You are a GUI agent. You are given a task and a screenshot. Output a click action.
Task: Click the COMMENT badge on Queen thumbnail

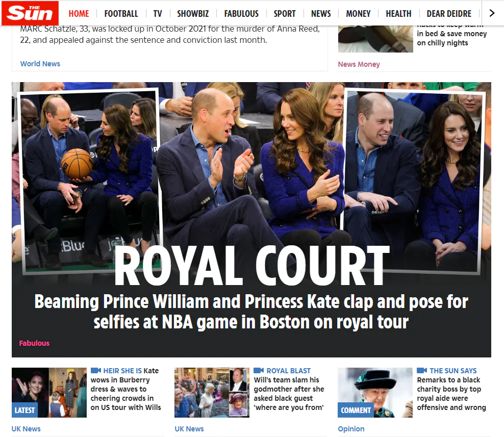click(x=356, y=410)
